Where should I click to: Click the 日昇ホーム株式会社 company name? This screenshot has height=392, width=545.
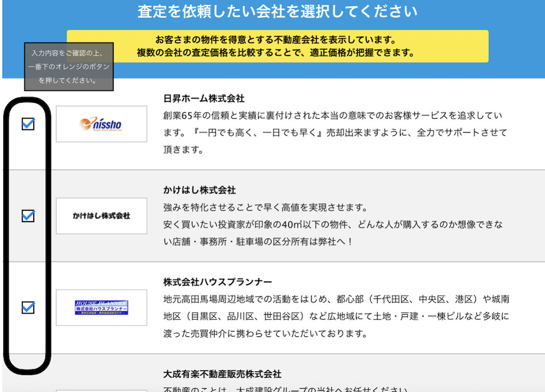(204, 99)
